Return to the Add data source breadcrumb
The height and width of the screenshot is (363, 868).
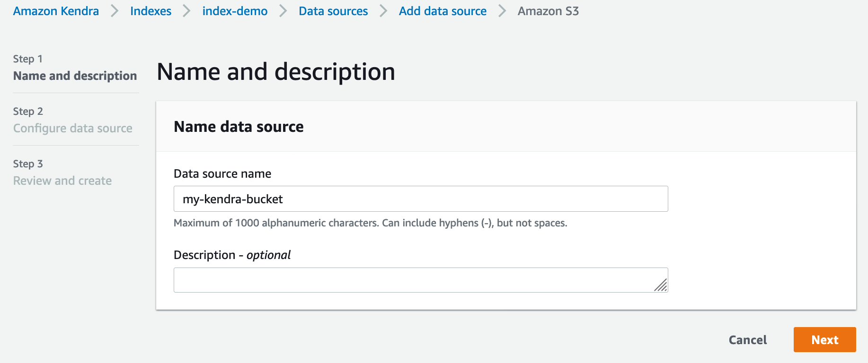tap(443, 11)
